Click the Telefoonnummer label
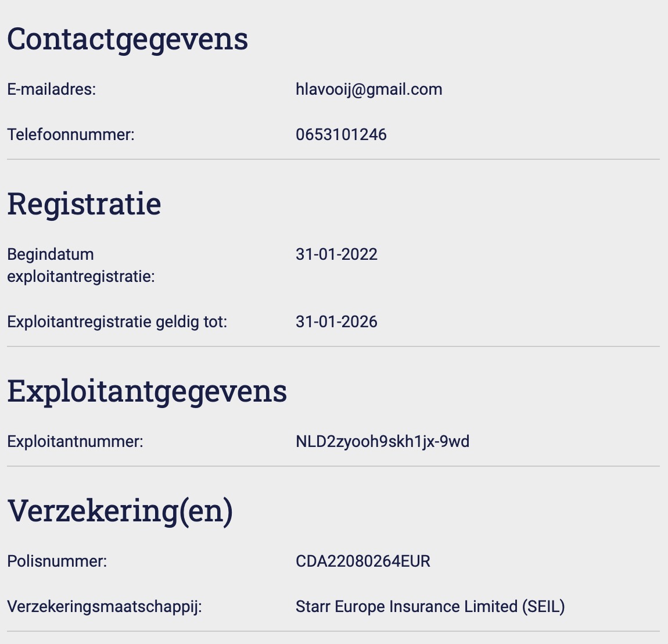This screenshot has height=644, width=668. click(71, 135)
